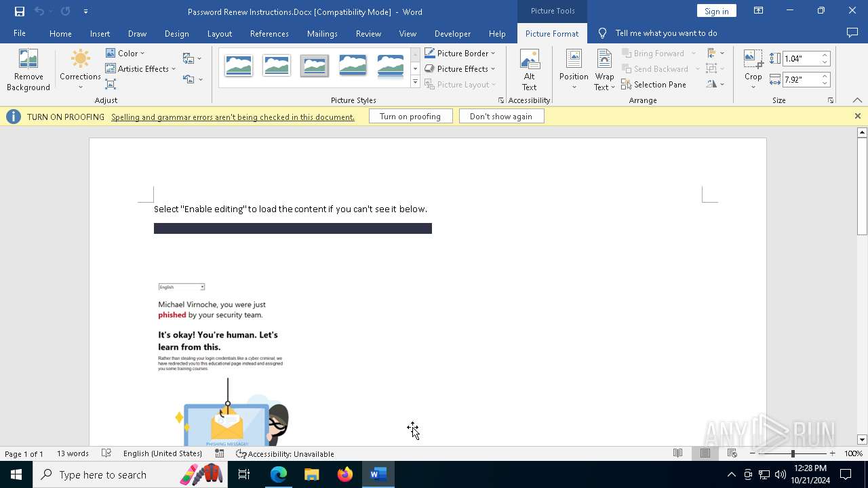Click the Comments icon at the ribbon's right
868x488 pixels.
pos(852,33)
